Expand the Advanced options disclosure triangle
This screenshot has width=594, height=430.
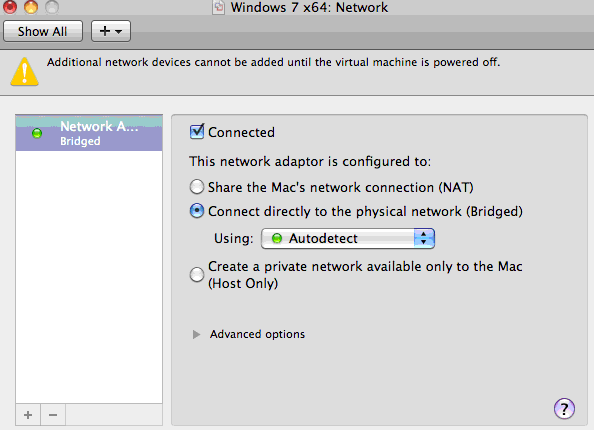[x=196, y=334]
